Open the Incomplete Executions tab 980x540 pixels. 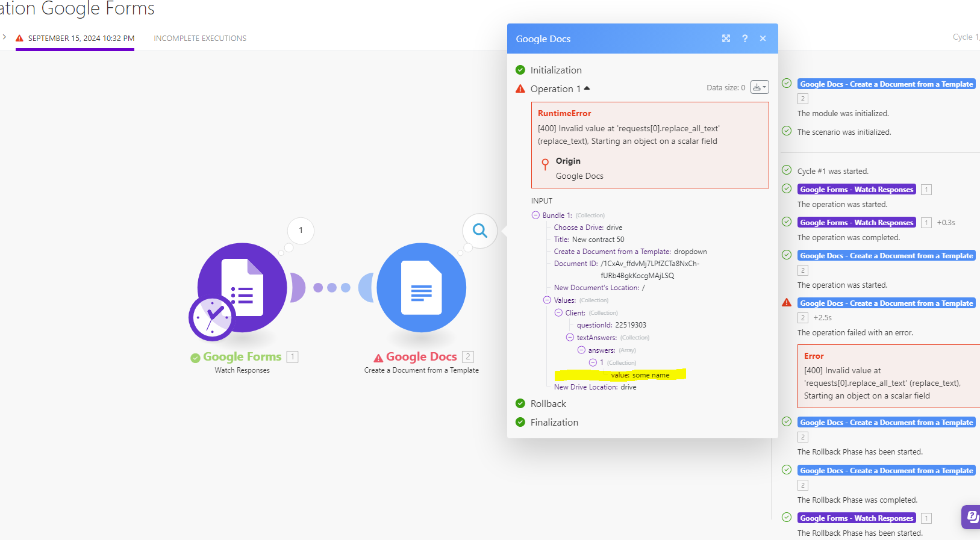200,39
